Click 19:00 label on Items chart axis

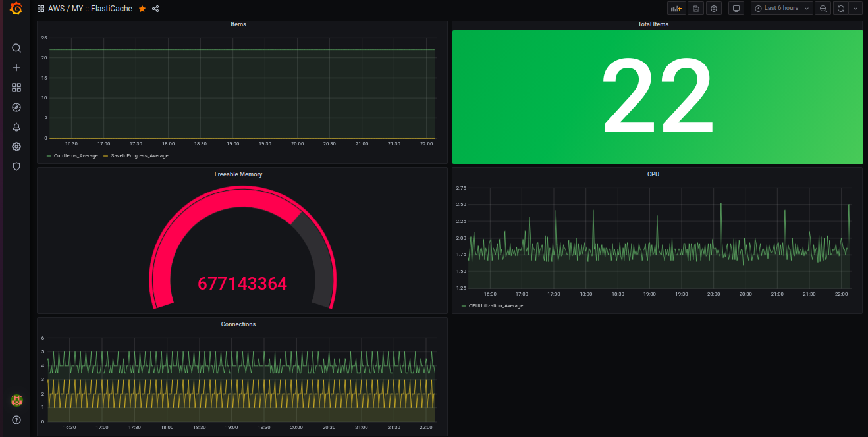(x=232, y=143)
